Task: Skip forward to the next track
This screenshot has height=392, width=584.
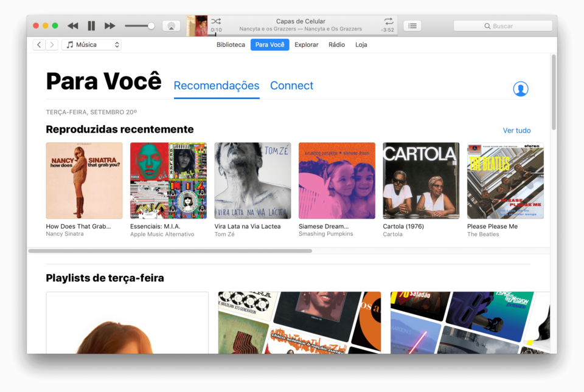Action: 110,26
